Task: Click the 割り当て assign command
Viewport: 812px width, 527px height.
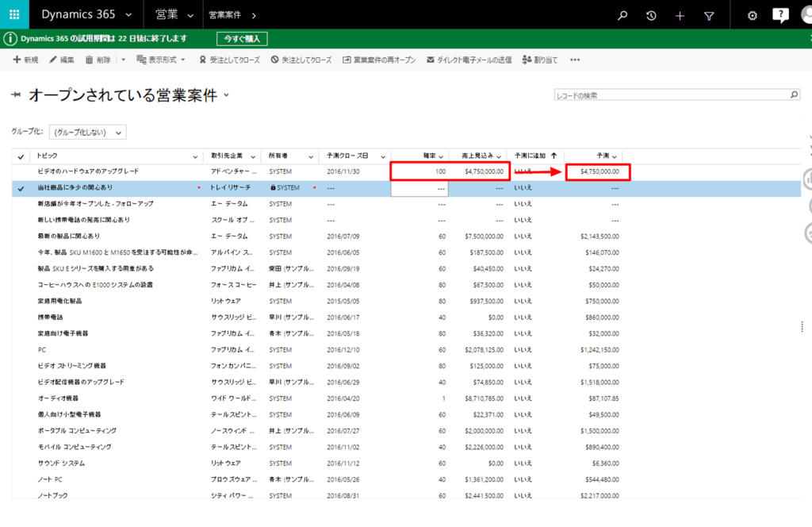Action: (x=540, y=60)
